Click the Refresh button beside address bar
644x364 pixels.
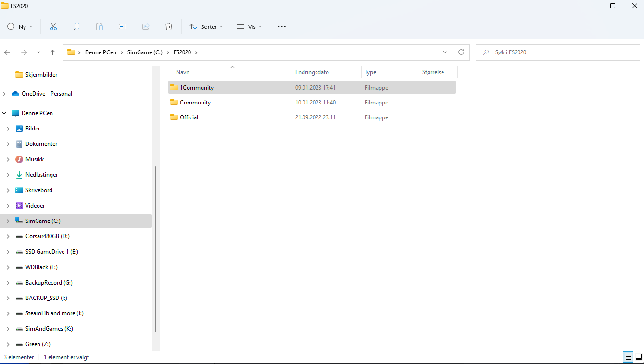coord(461,52)
